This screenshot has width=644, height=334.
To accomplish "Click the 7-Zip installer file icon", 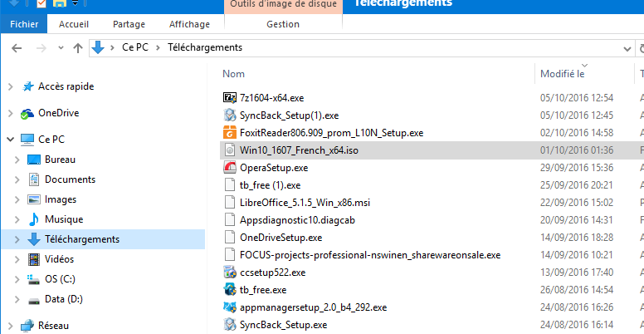I will [x=230, y=98].
